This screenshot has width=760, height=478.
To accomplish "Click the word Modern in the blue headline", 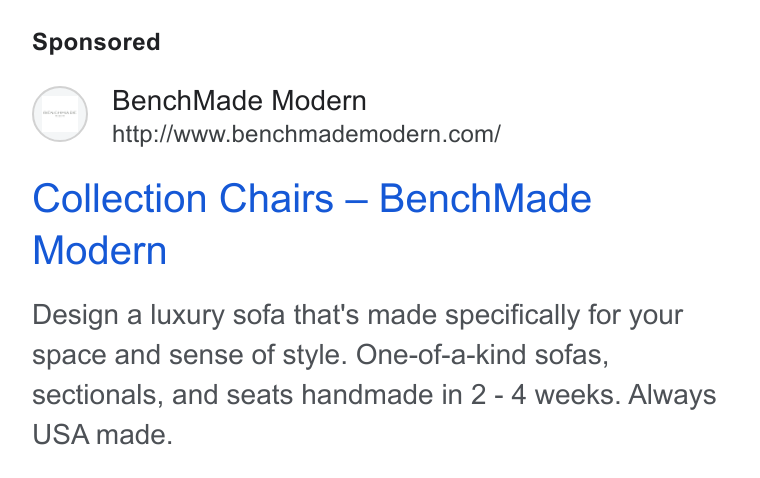I will tap(100, 251).
